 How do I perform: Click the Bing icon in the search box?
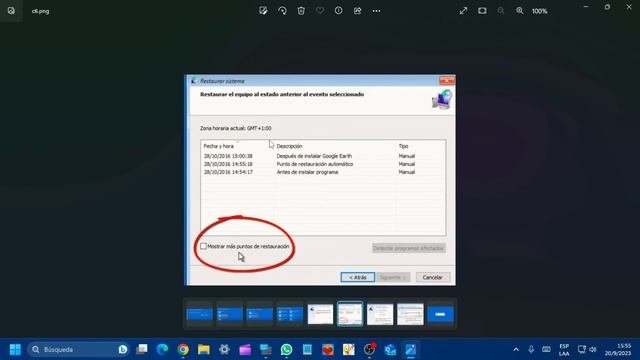coord(122,349)
